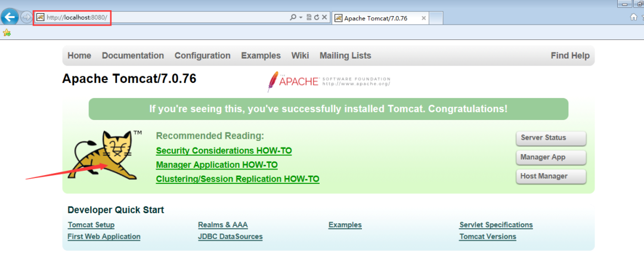
Task: Click the Apache Software Foundation logo
Action: pyautogui.click(x=329, y=81)
